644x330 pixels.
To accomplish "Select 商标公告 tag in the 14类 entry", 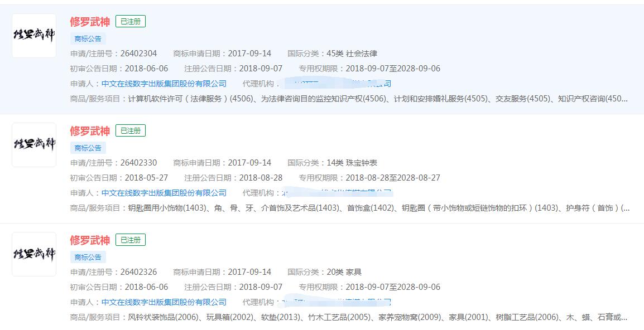I will [88, 148].
